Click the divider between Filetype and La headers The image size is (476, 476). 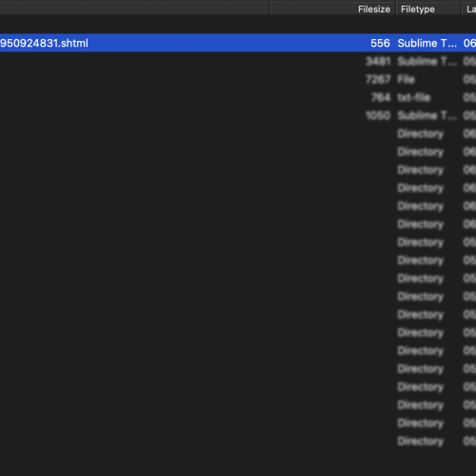point(462,10)
